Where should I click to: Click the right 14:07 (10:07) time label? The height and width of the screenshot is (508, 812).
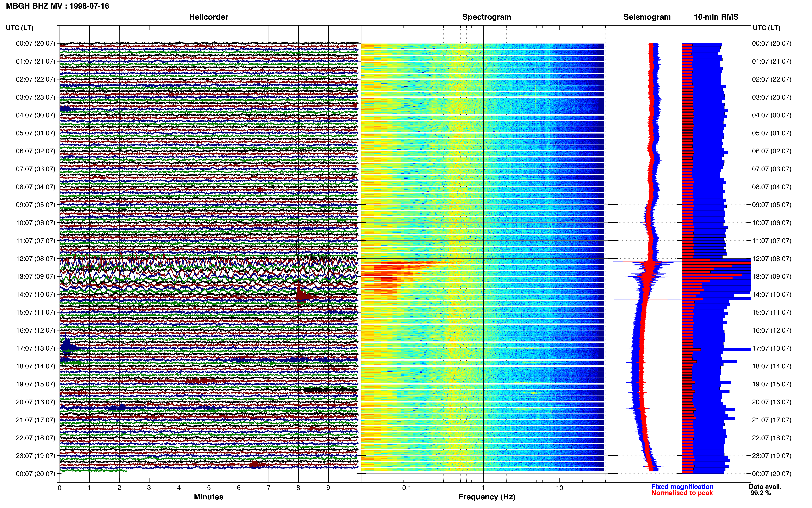point(772,295)
